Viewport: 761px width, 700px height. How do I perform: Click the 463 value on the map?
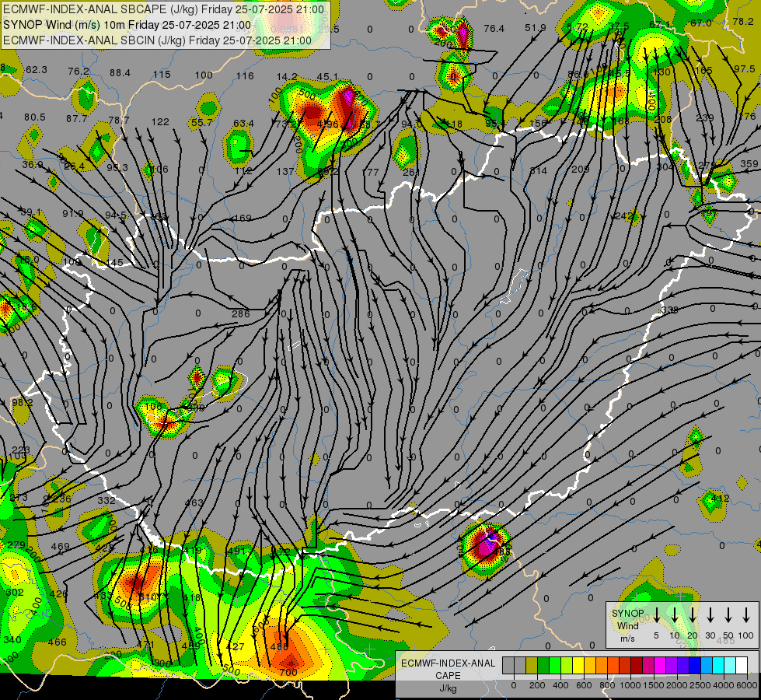194,502
